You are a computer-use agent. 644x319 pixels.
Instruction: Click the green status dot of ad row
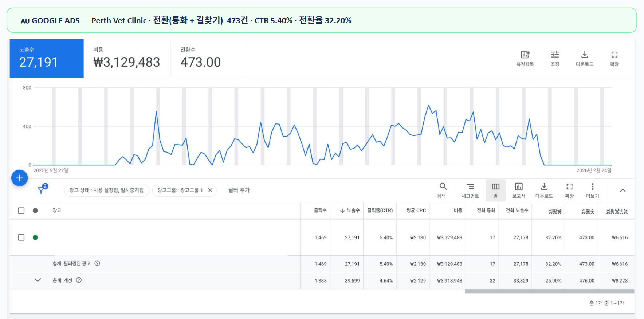(x=35, y=237)
